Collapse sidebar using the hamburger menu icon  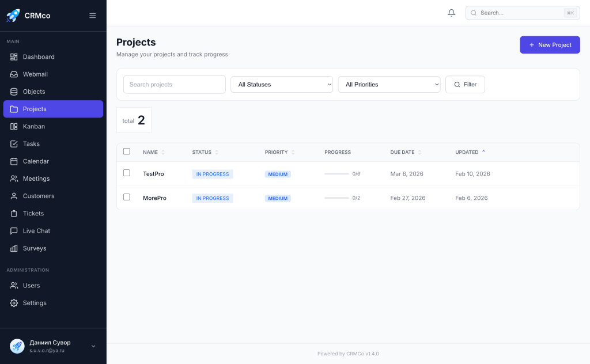pos(92,16)
